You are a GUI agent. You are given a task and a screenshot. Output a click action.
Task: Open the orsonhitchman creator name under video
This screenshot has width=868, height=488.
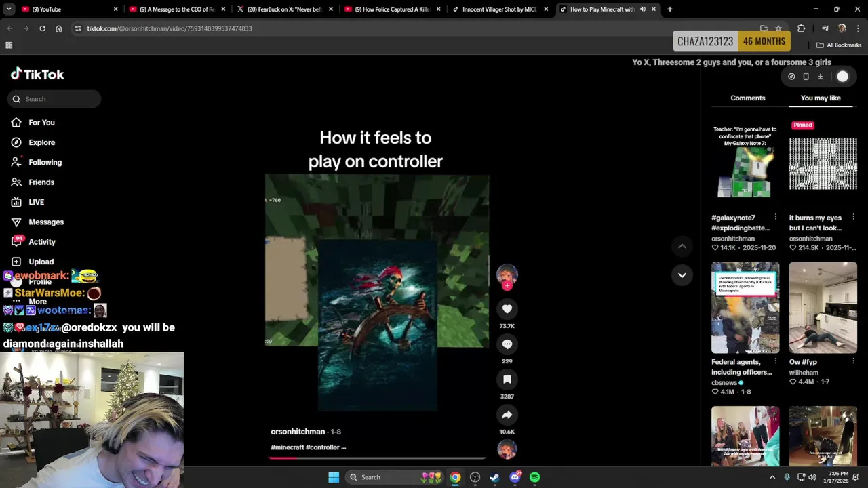coord(298,432)
